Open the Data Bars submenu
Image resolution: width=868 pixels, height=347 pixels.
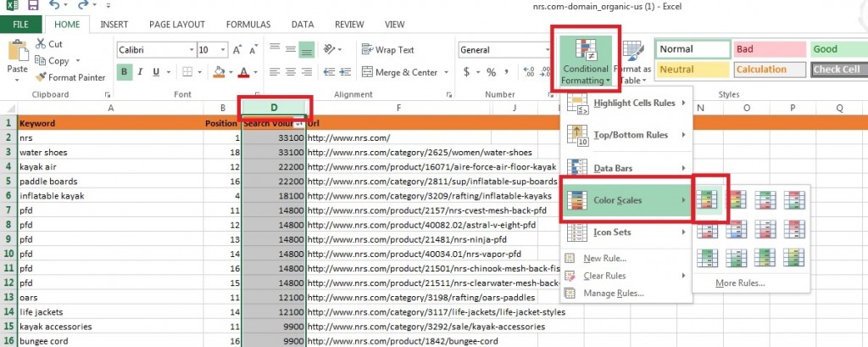click(626, 168)
